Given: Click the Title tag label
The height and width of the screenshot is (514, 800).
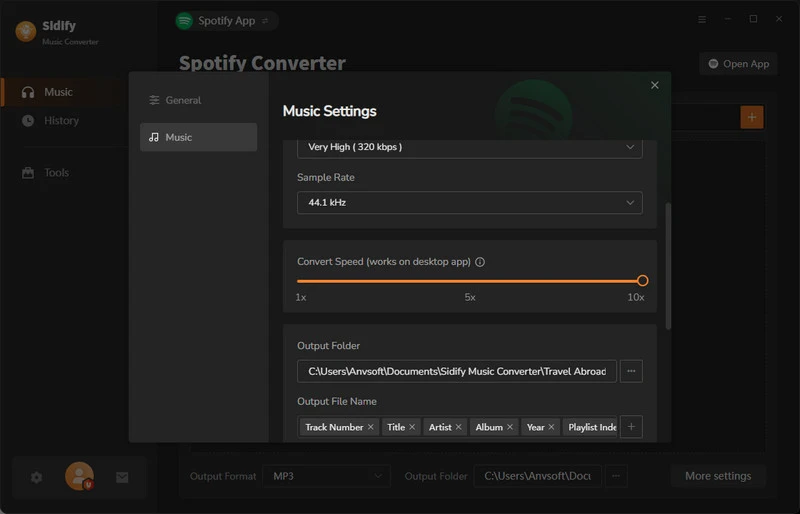Looking at the screenshot, I should [x=396, y=427].
